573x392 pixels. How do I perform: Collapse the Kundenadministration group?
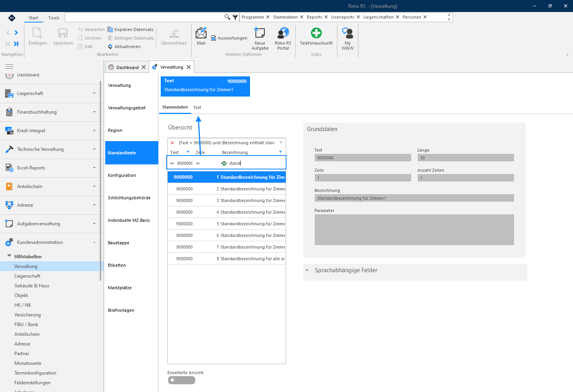pos(94,242)
